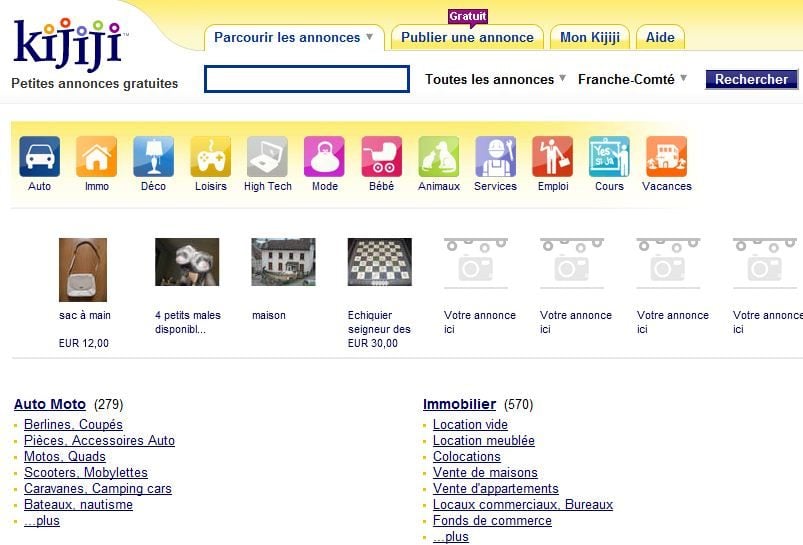The image size is (803, 545).
Task: Focus the search text field
Action: click(x=307, y=79)
